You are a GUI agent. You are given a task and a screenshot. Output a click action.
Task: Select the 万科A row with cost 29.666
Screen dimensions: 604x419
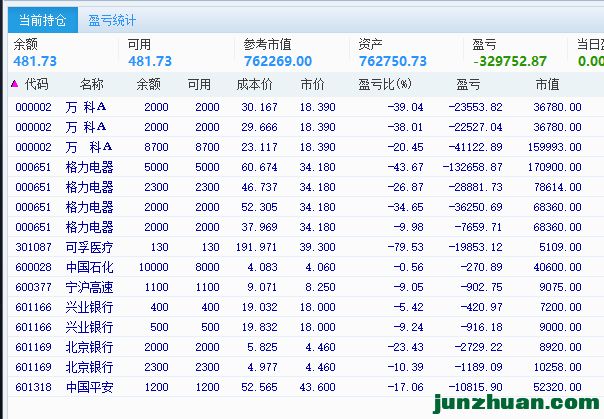(x=306, y=127)
